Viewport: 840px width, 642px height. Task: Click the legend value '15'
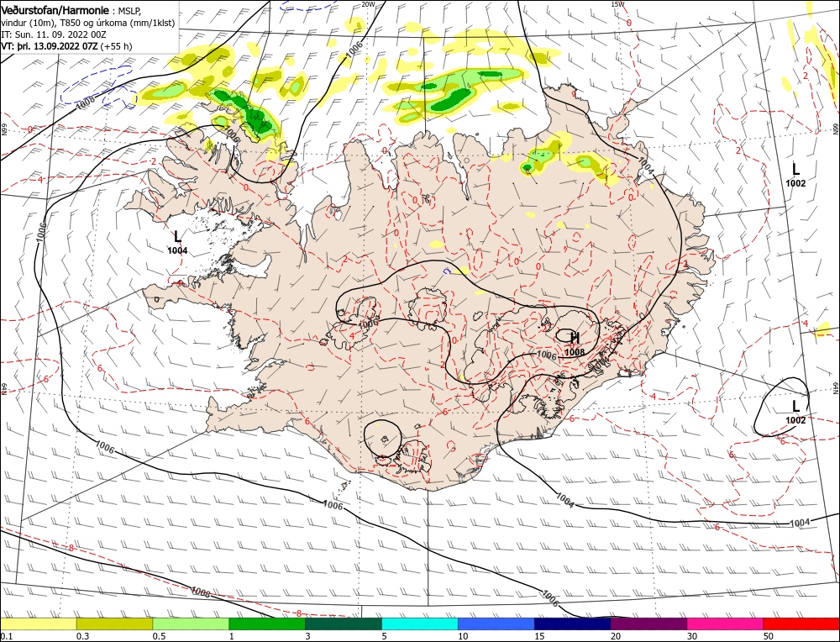click(x=539, y=636)
